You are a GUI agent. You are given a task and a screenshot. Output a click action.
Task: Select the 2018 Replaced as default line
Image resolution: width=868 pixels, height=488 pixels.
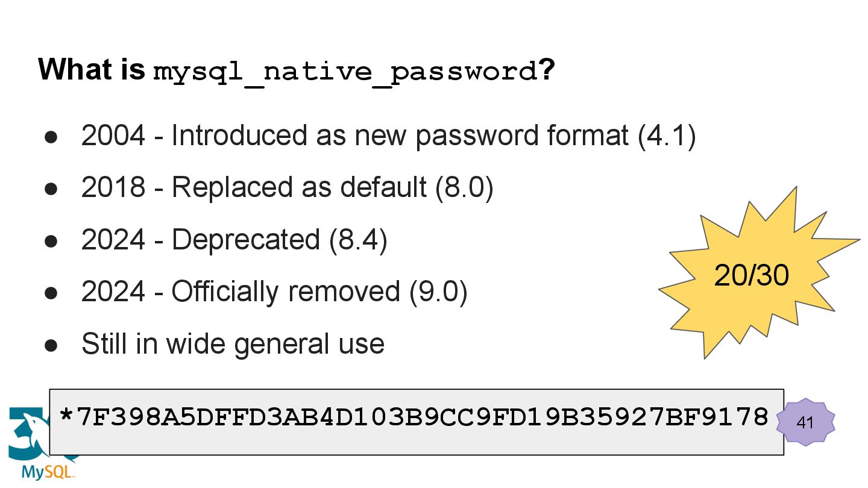288,187
